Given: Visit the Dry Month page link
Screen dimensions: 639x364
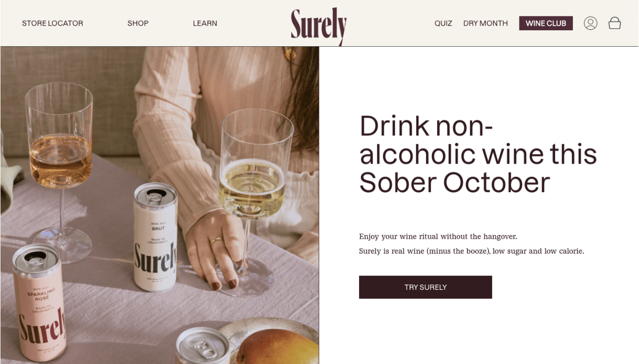Looking at the screenshot, I should point(485,23).
